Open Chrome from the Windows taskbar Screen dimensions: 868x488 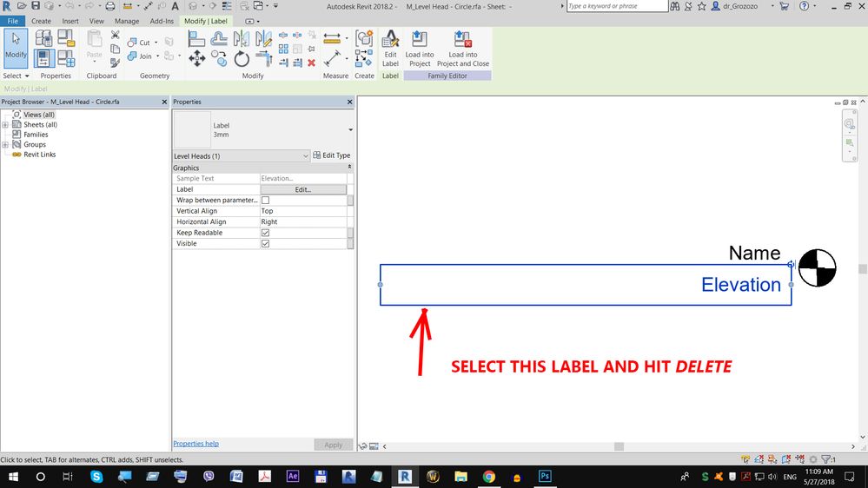point(488,477)
